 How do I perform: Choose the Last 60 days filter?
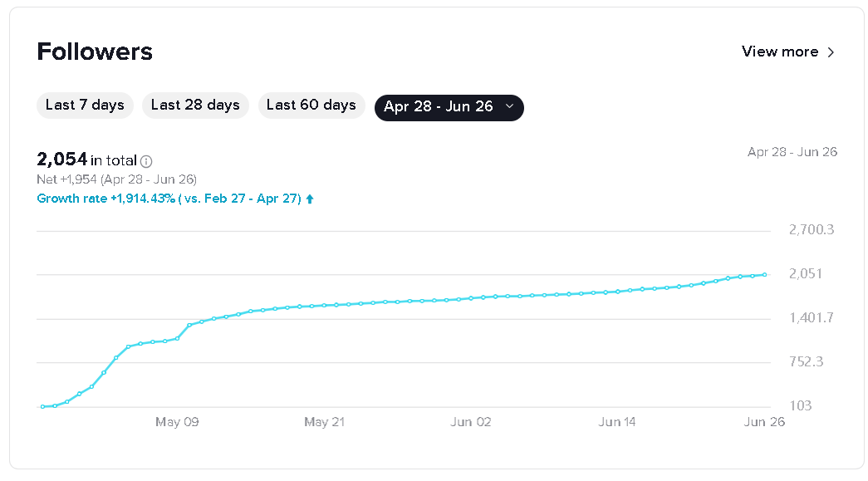(311, 106)
